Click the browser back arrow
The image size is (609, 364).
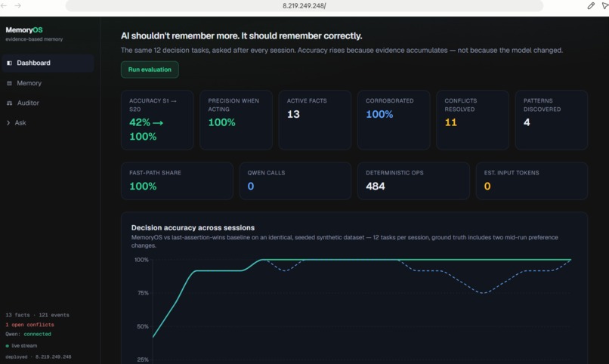(4, 5)
